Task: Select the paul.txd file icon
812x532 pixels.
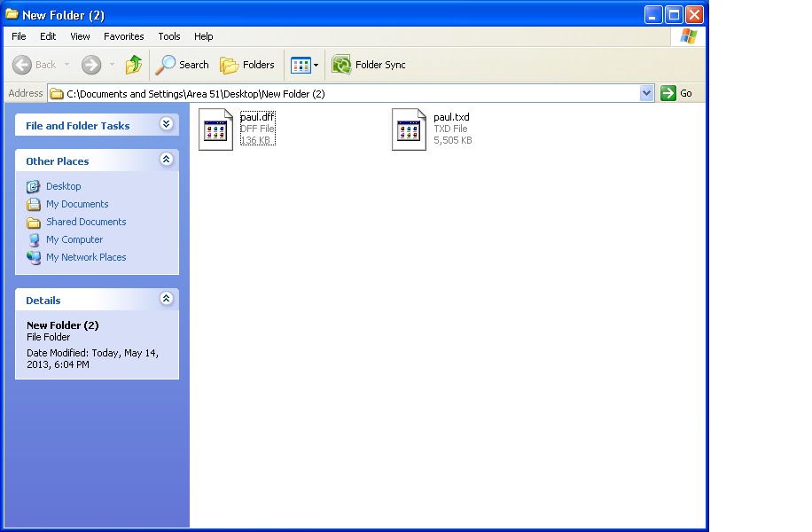Action: point(410,129)
